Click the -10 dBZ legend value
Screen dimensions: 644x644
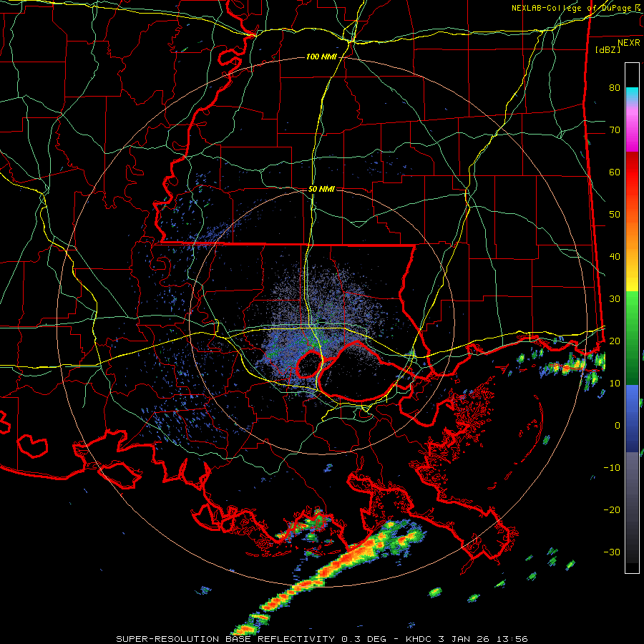(612, 468)
